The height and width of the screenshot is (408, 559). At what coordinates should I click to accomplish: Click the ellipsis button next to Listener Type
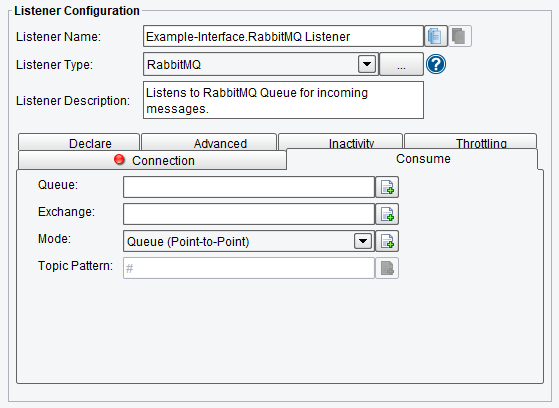(x=401, y=64)
